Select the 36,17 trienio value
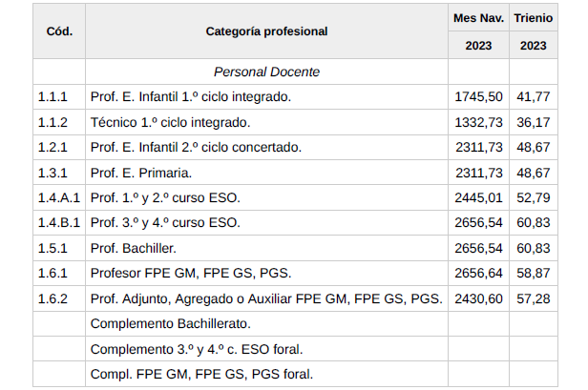 534,122
